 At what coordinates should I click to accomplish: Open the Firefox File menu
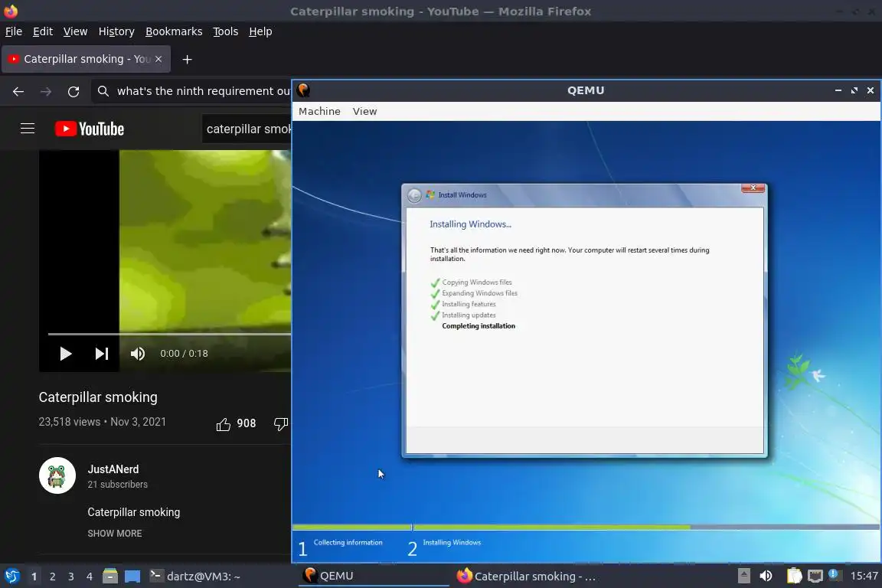[14, 31]
